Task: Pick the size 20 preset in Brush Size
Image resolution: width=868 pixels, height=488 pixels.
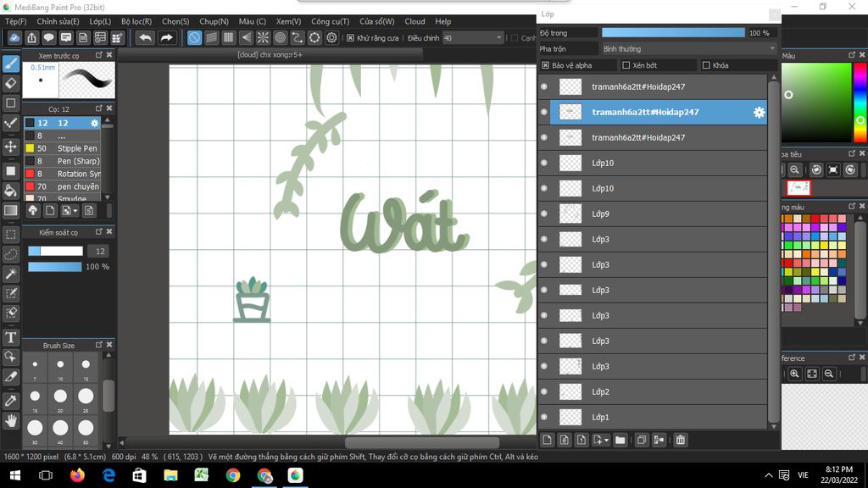Action: pyautogui.click(x=60, y=396)
